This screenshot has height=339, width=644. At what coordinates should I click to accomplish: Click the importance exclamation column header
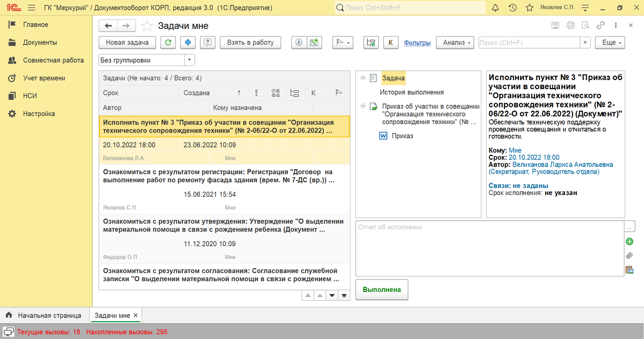click(x=257, y=93)
